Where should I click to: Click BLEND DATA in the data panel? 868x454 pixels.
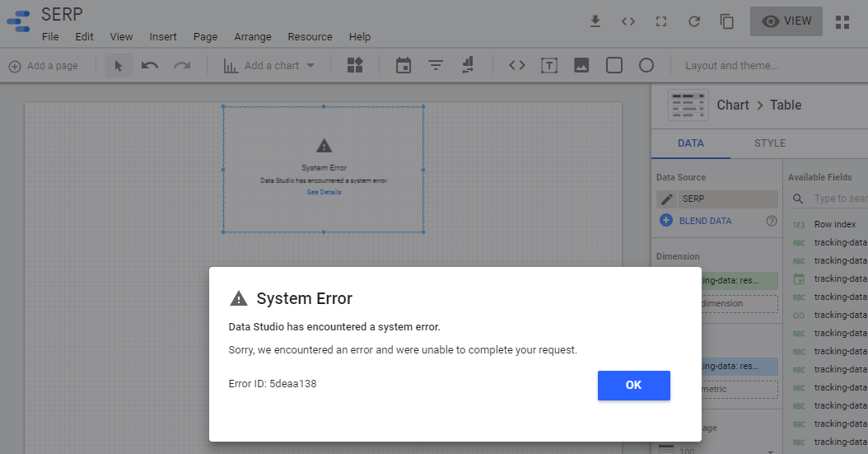coord(705,221)
